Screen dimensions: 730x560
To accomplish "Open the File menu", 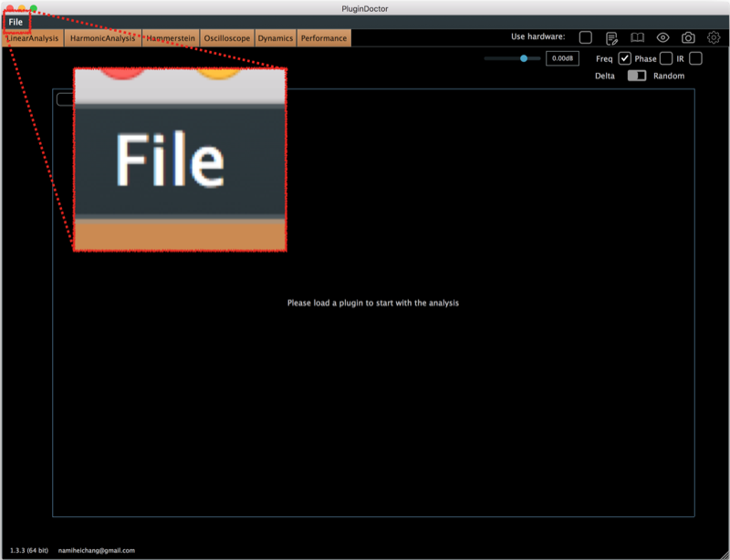I will [16, 22].
